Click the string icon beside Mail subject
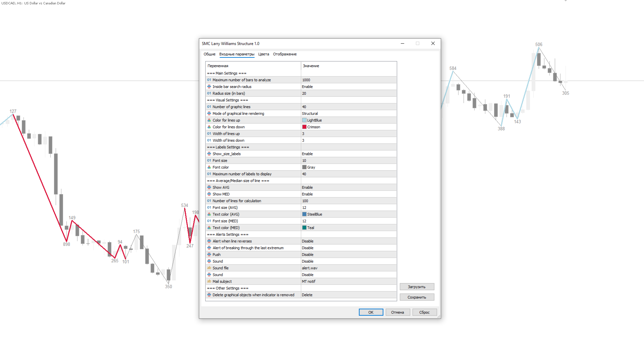 [209, 281]
